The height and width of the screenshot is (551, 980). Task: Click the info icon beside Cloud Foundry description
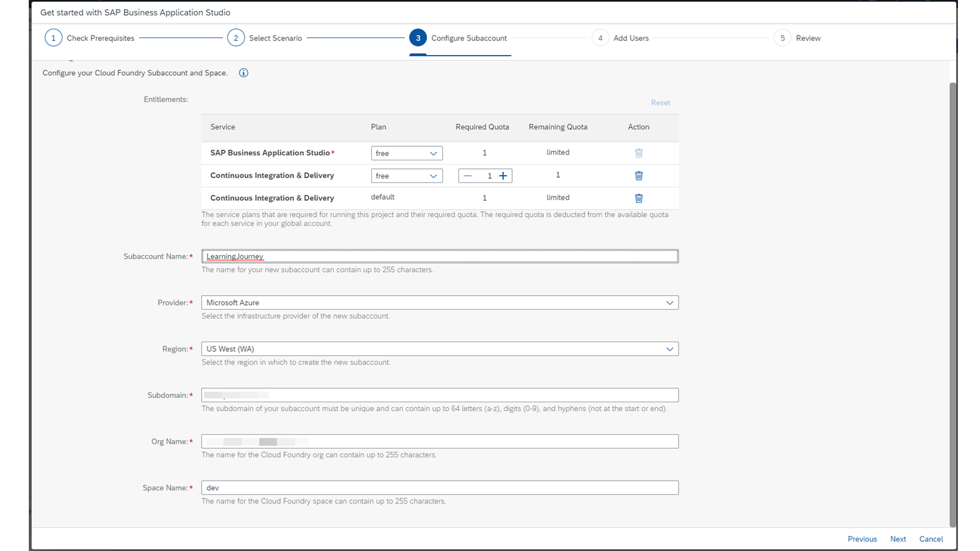coord(244,73)
